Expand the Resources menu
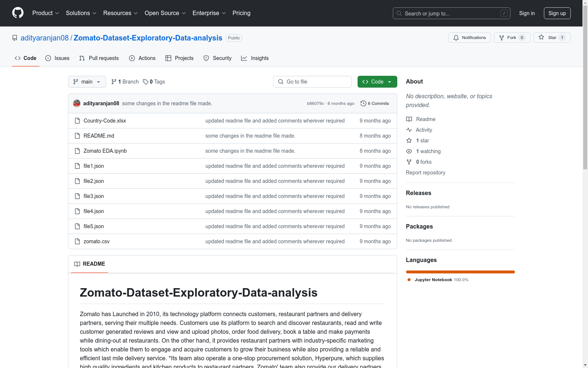Viewport: 588px width, 368px height. point(121,13)
